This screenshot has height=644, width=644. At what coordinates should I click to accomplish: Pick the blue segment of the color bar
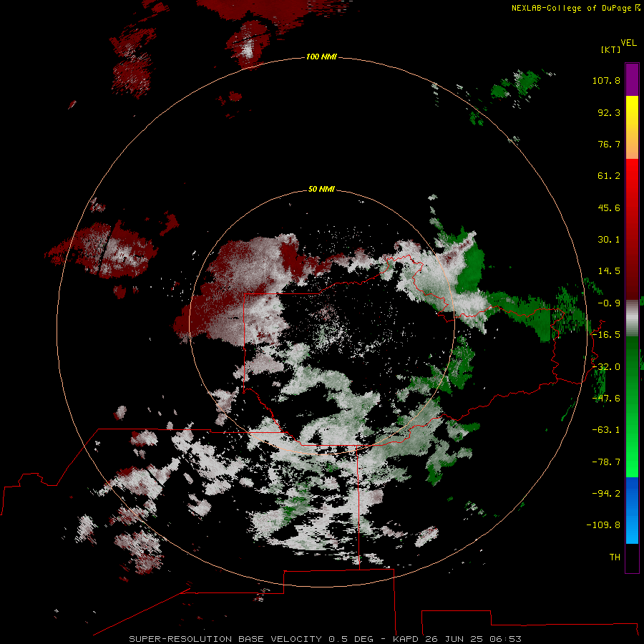(x=632, y=510)
